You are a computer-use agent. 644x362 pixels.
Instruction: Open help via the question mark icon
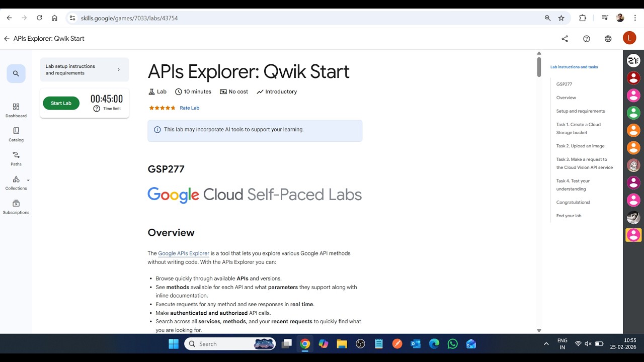pyautogui.click(x=587, y=39)
